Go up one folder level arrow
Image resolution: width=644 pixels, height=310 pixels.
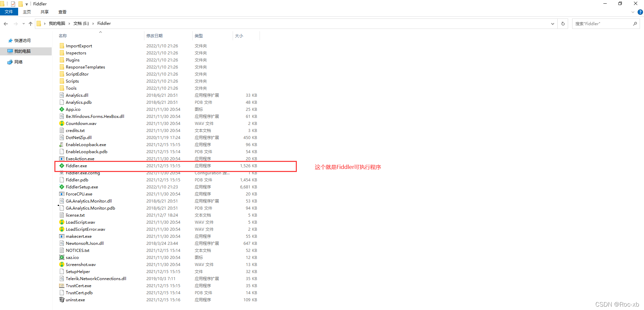(x=31, y=24)
